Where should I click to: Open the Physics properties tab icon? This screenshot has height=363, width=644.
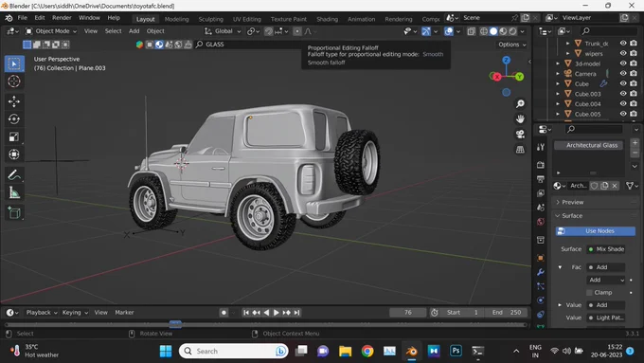[x=541, y=300]
